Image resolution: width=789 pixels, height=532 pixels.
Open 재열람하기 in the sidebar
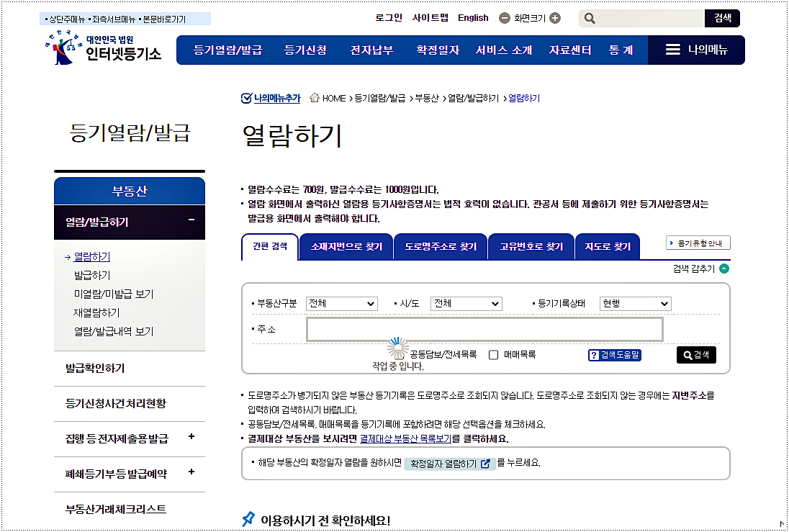(x=96, y=312)
